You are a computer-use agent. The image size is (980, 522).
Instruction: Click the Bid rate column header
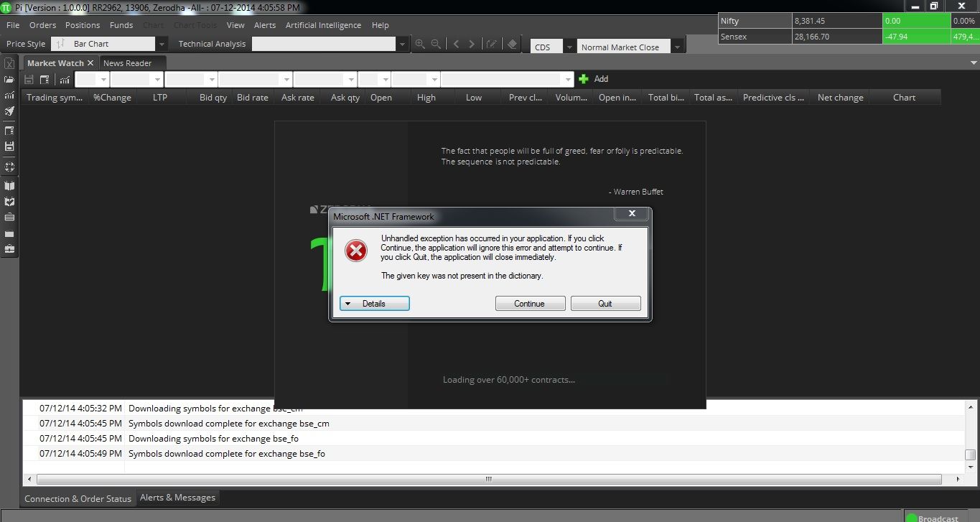tap(253, 98)
